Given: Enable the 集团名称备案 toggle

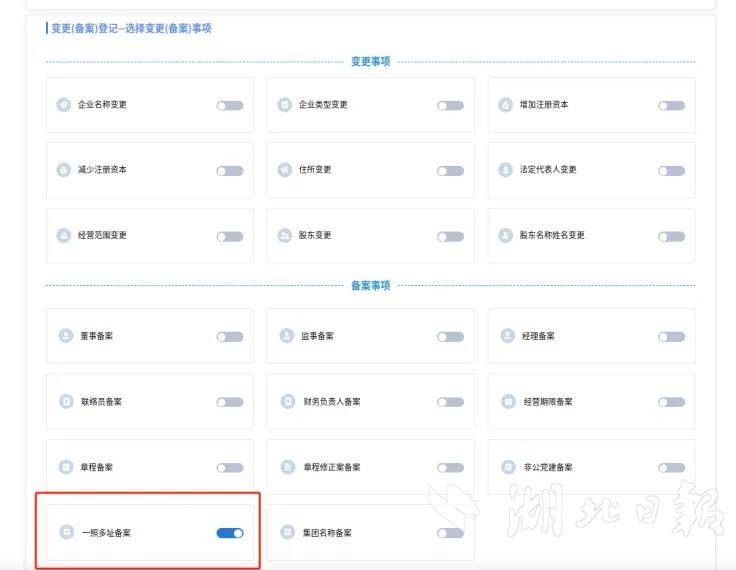Looking at the screenshot, I should pyautogui.click(x=450, y=533).
